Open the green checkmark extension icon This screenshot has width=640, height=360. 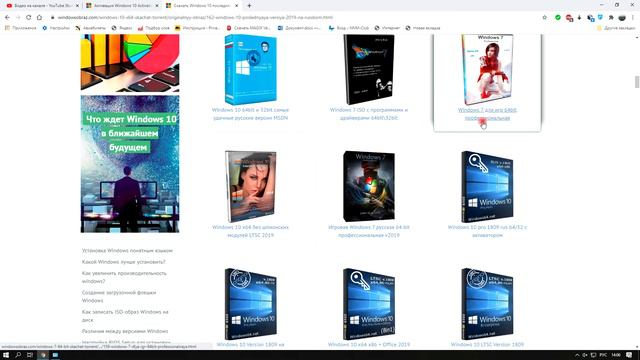[x=558, y=18]
